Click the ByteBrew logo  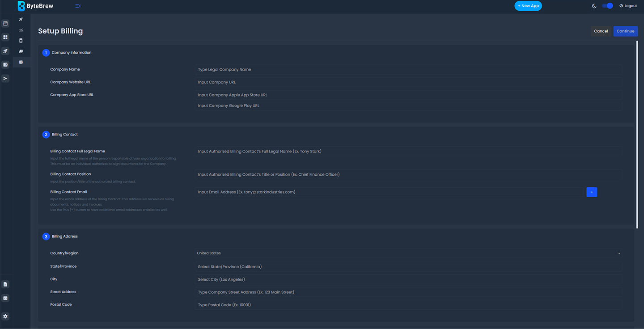point(36,6)
